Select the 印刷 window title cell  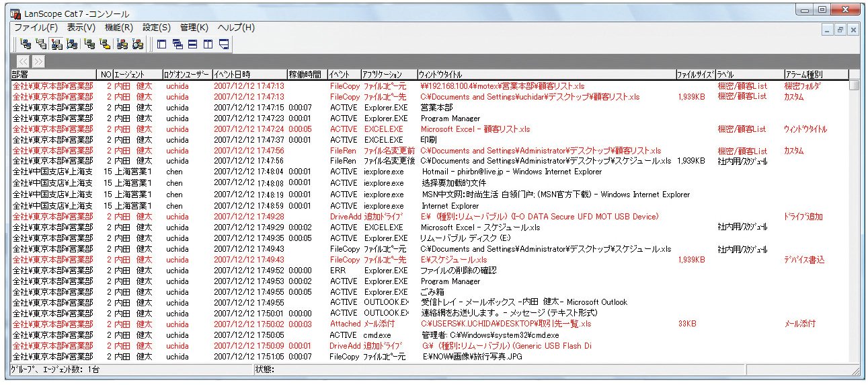tap(430, 140)
